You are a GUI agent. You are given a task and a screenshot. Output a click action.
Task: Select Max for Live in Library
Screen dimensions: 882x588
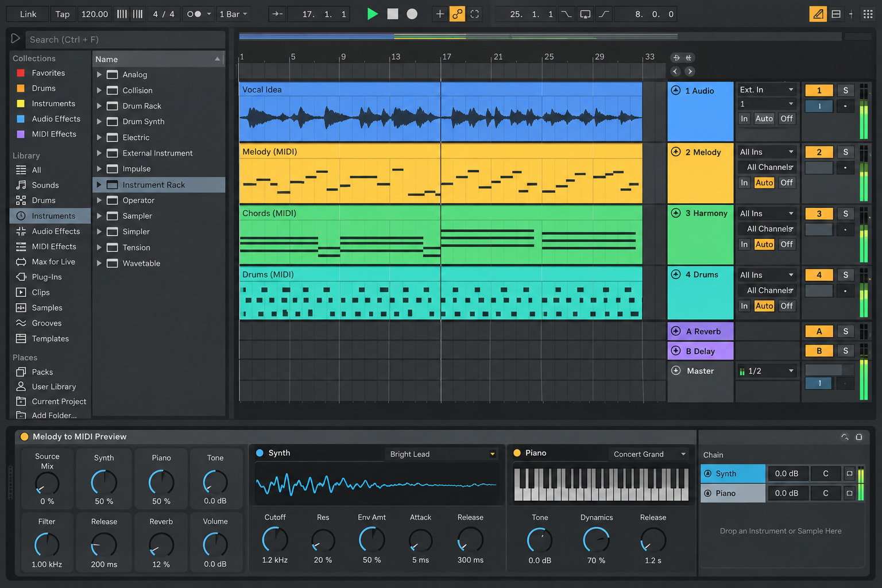pos(53,261)
